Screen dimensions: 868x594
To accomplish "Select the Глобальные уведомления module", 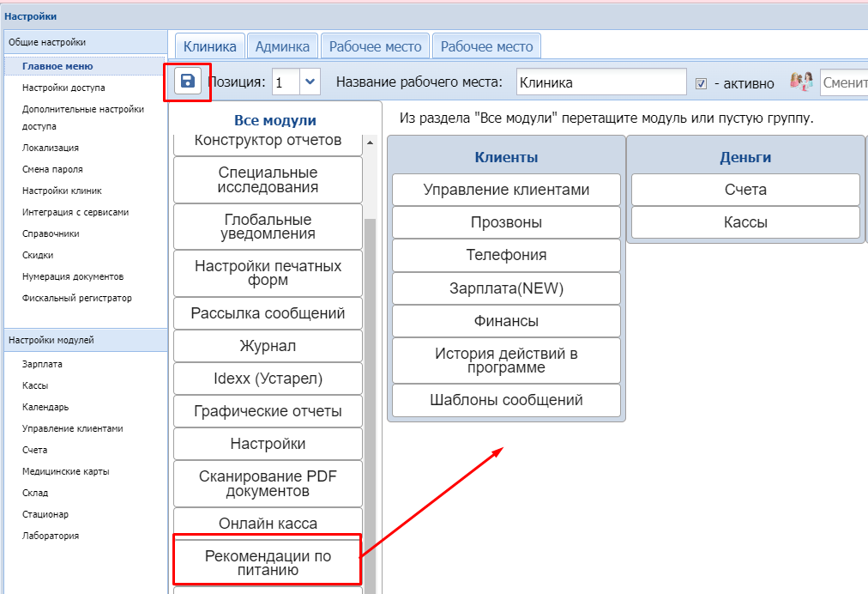I will pos(268,227).
